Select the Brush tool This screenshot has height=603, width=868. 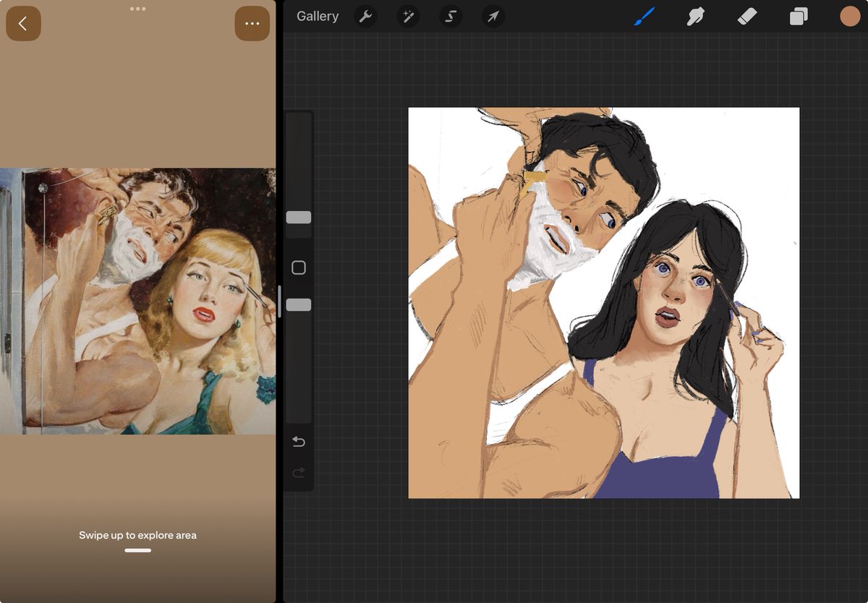coord(644,17)
